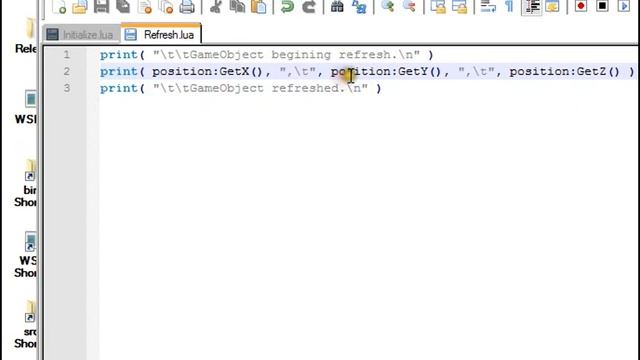Place cursor in "position:GetZ()"
The height and width of the screenshot is (360, 640).
(x=565, y=71)
